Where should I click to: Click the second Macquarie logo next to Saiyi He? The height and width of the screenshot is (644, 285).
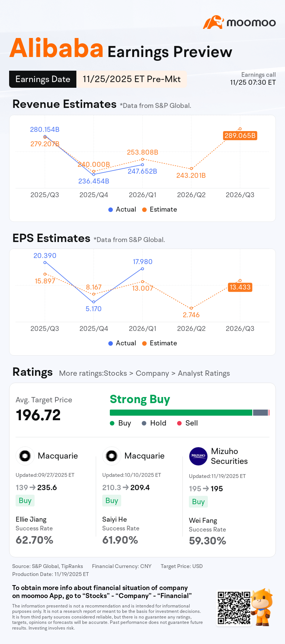[111, 456]
